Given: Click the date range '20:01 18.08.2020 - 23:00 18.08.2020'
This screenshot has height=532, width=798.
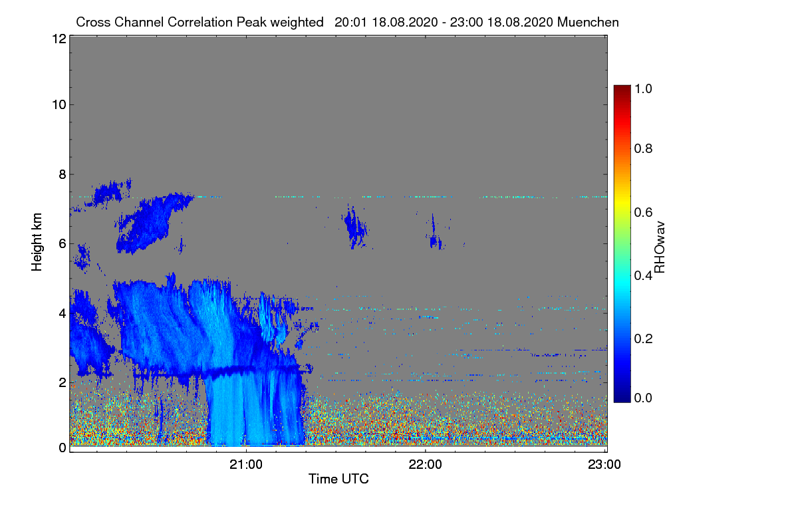Looking at the screenshot, I should point(444,22).
